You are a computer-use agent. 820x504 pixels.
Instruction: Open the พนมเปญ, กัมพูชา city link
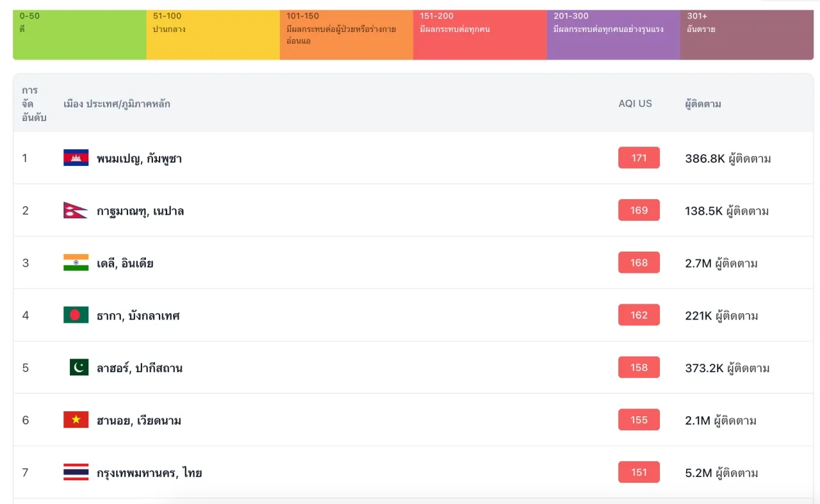[139, 159]
